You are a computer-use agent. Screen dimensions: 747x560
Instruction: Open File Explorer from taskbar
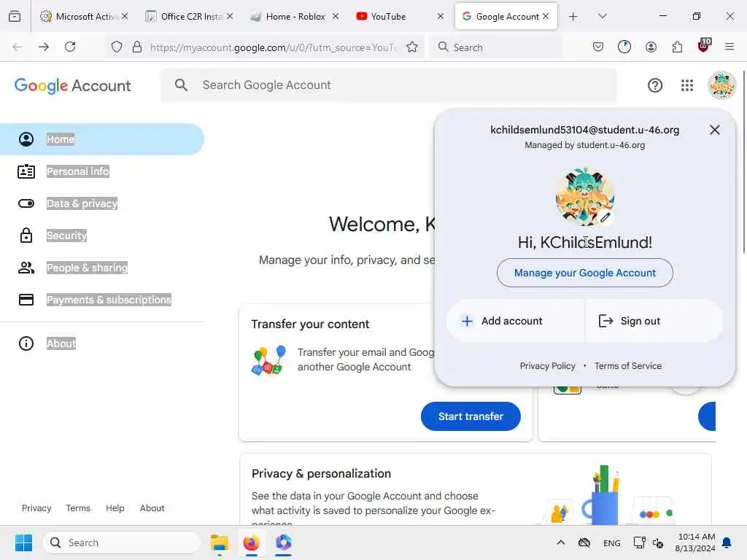point(219,542)
